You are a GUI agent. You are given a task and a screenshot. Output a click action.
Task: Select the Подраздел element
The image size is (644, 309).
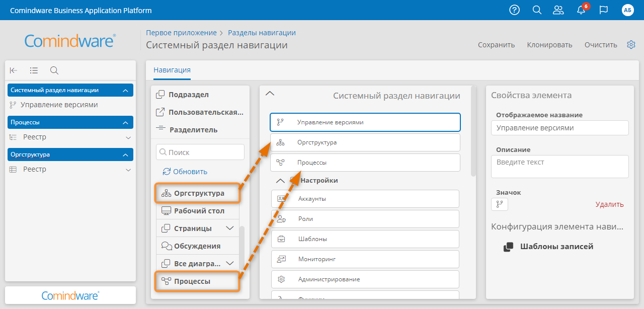(200, 94)
